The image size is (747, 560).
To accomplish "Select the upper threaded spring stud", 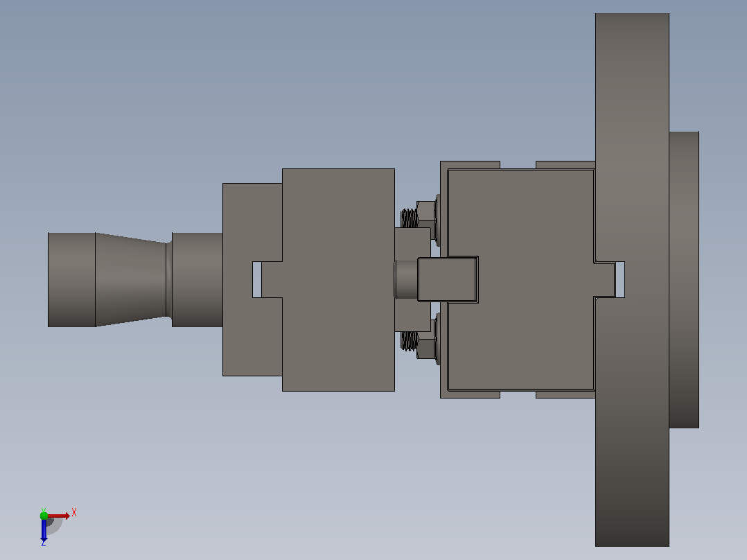I will pos(409,218).
